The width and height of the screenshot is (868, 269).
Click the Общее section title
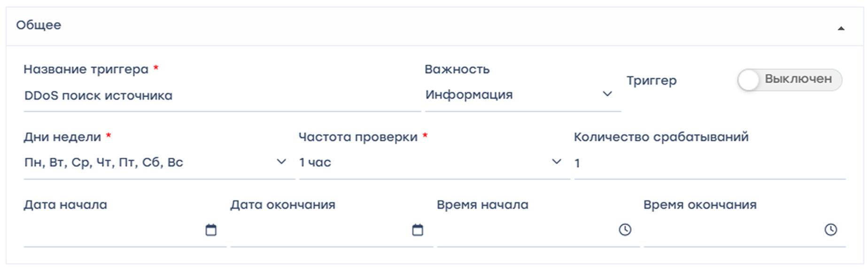click(x=39, y=25)
